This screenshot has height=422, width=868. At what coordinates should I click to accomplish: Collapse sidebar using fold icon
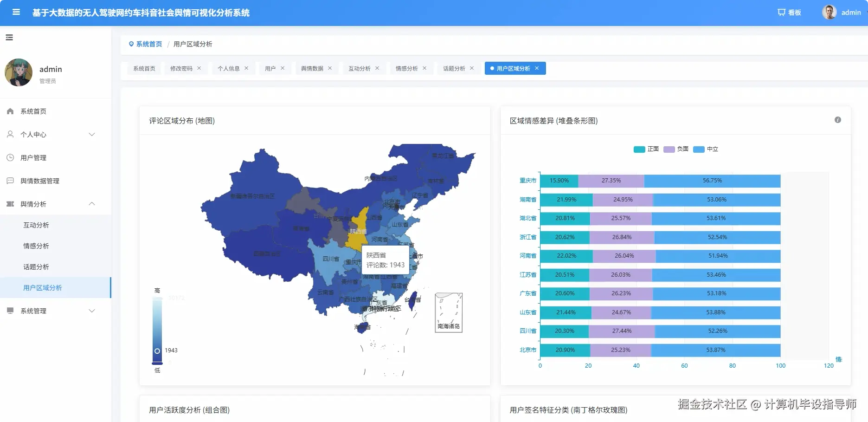[9, 38]
